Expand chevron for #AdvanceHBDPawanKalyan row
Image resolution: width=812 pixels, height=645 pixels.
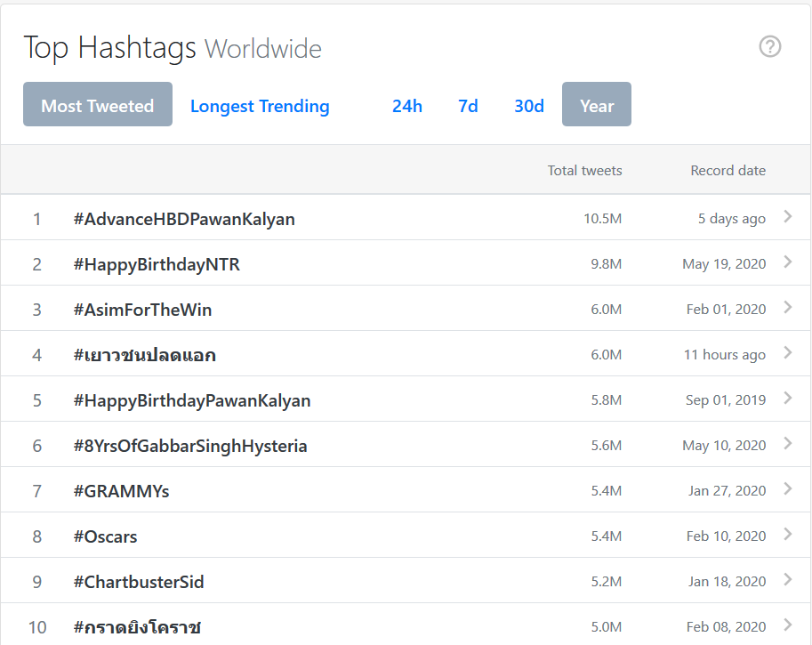pyautogui.click(x=788, y=216)
